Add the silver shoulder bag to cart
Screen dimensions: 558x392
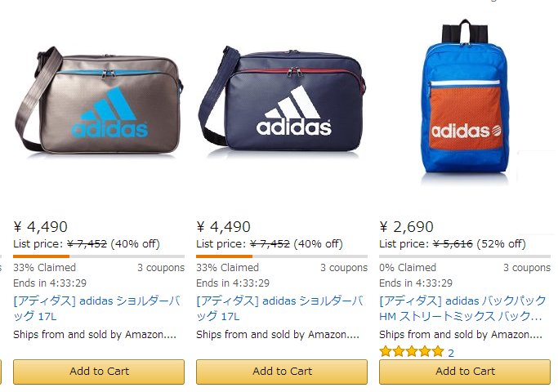pos(99,371)
